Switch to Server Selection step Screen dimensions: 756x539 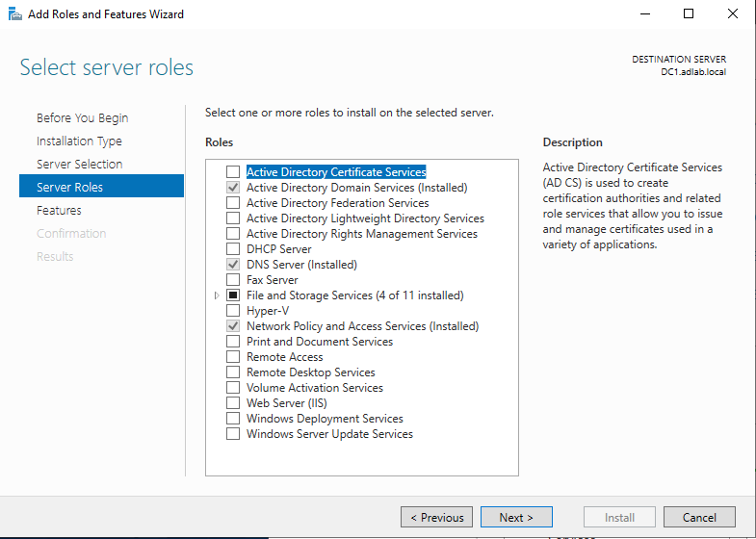point(80,165)
